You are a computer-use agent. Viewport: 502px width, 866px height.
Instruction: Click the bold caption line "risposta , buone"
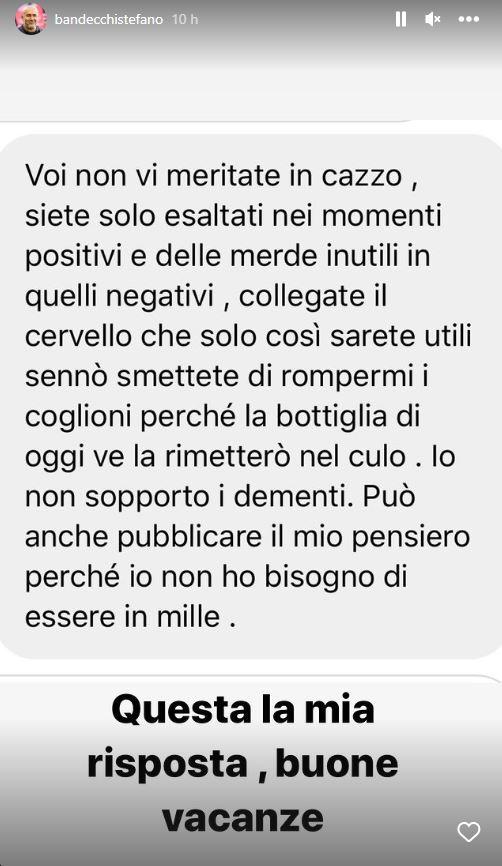point(243,764)
